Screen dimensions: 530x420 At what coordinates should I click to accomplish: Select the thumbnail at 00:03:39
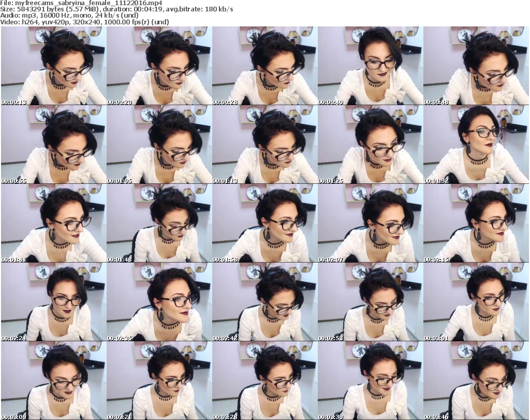tap(370, 381)
